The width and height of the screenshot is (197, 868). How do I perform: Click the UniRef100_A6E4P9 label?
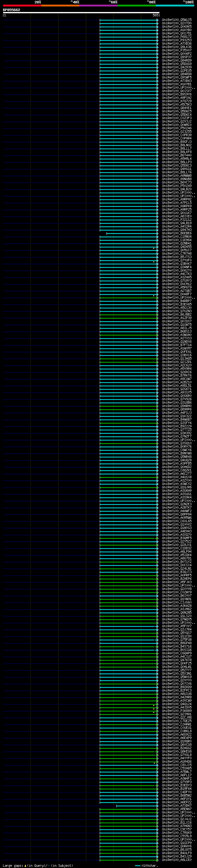pyautogui.click(x=177, y=738)
